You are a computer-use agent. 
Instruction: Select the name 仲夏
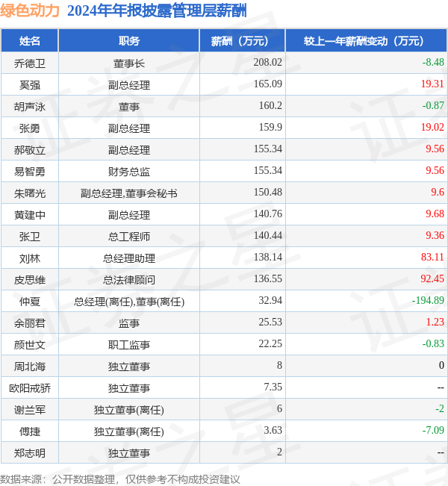29,302
